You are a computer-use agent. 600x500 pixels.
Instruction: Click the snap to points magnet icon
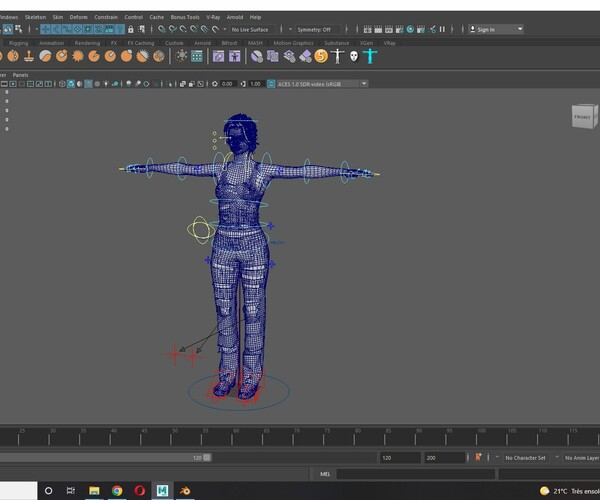tap(183, 29)
